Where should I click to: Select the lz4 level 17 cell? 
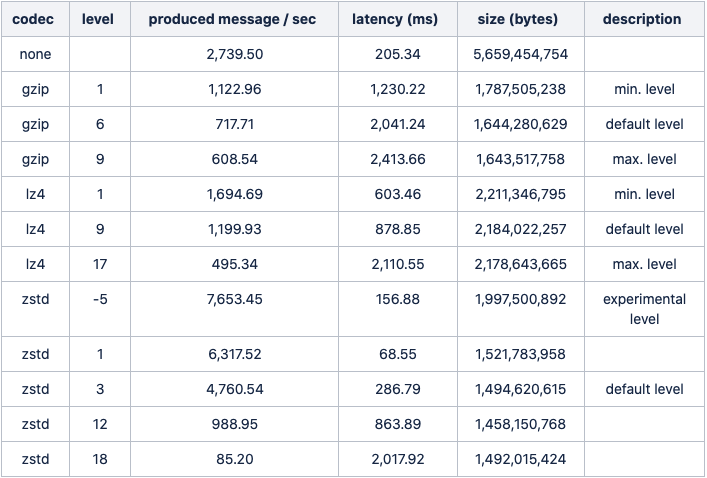coord(100,264)
